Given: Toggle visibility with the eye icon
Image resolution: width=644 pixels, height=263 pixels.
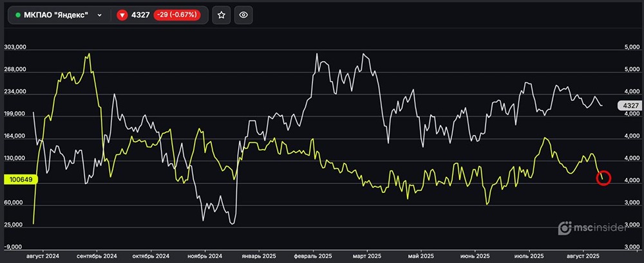Looking at the screenshot, I should click(243, 15).
